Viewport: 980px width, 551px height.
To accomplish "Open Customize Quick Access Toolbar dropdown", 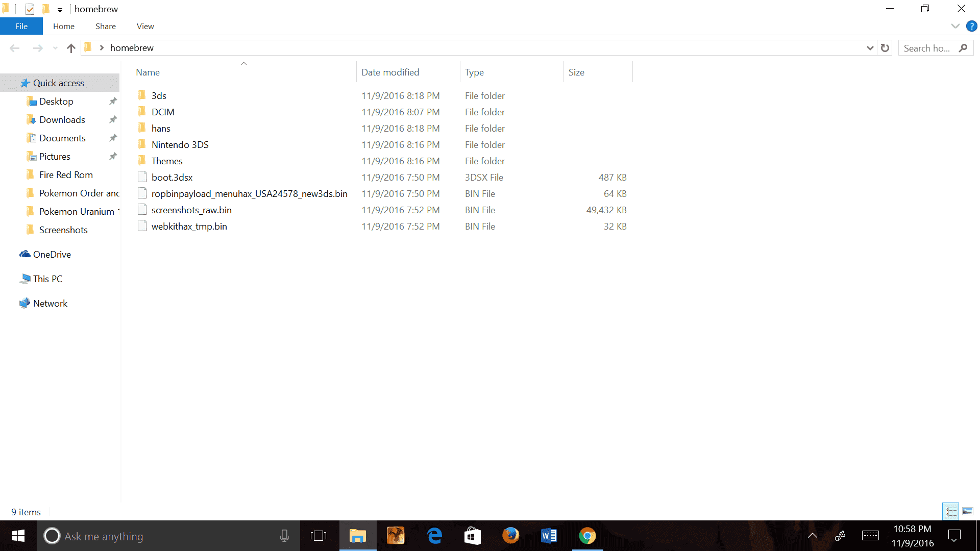I will 60,10.
